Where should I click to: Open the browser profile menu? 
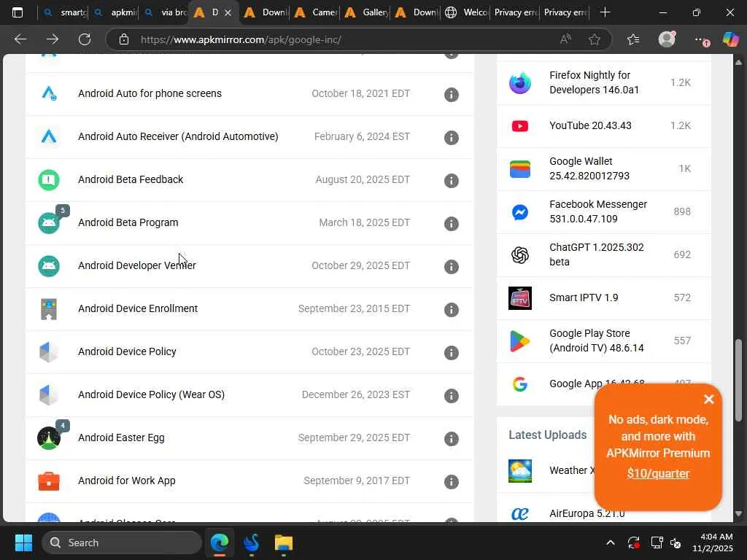(667, 39)
